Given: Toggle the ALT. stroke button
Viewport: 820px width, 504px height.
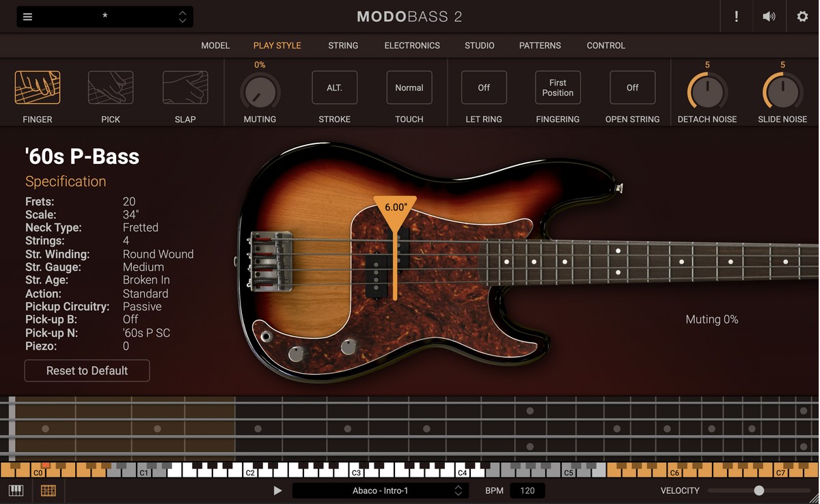Looking at the screenshot, I should 334,87.
